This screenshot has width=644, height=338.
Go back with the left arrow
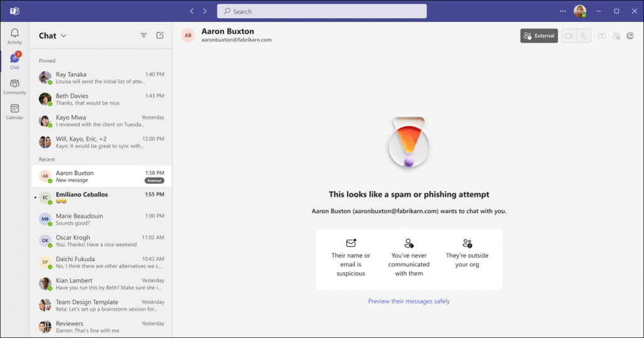point(192,11)
